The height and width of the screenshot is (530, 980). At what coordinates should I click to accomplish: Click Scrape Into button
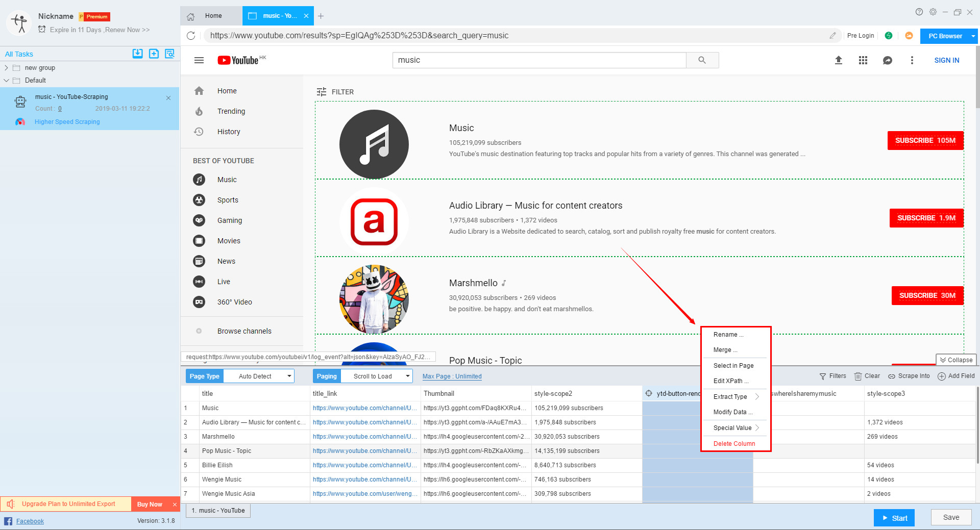909,376
